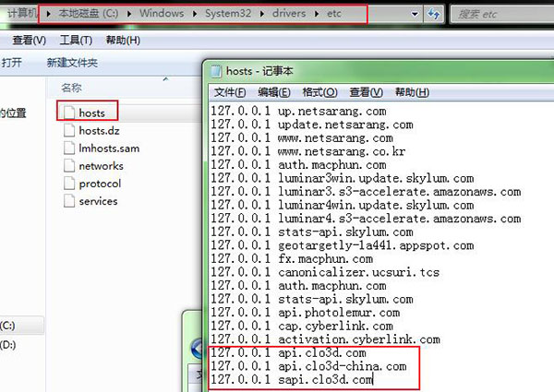
Task: Expand the arrow after drivers in path
Action: pyautogui.click(x=317, y=14)
